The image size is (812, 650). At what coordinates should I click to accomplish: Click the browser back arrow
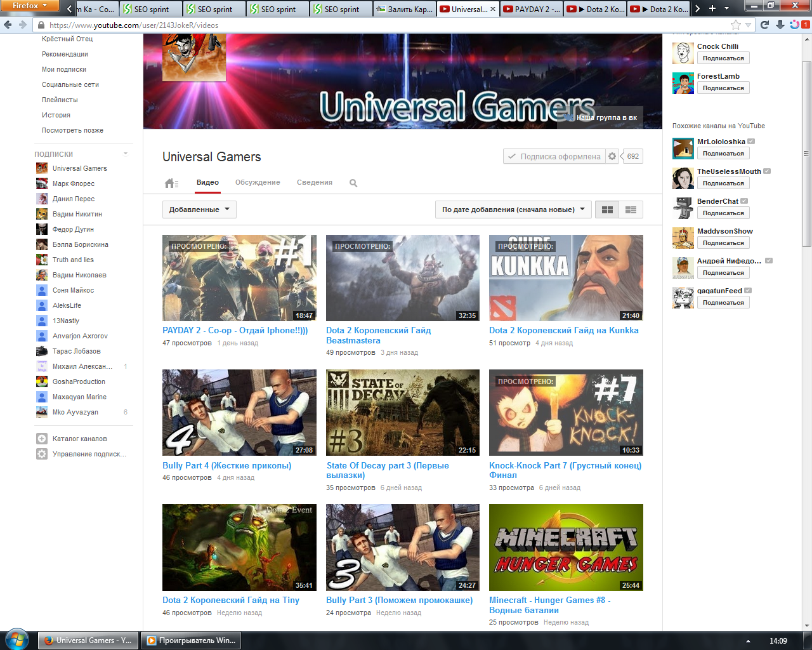click(x=8, y=25)
